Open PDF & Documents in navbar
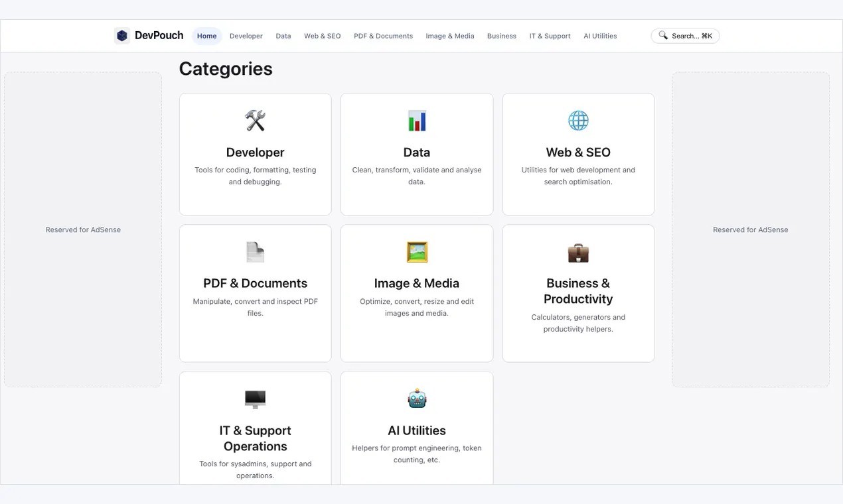 coord(383,36)
